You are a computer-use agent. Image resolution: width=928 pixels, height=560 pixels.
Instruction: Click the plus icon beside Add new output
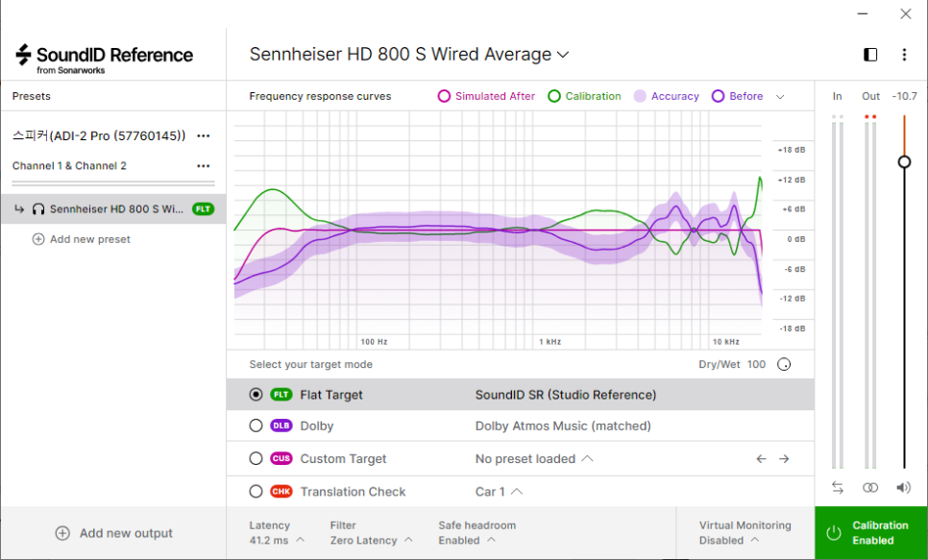[x=62, y=533]
